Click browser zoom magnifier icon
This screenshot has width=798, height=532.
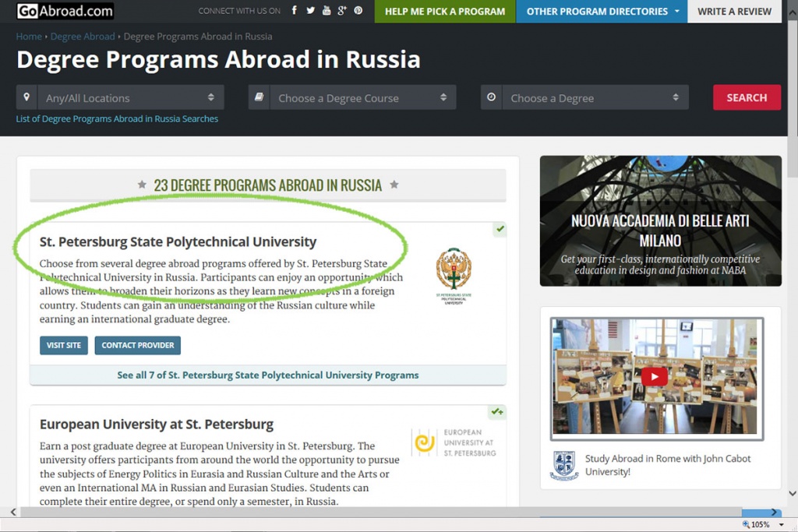pyautogui.click(x=746, y=524)
